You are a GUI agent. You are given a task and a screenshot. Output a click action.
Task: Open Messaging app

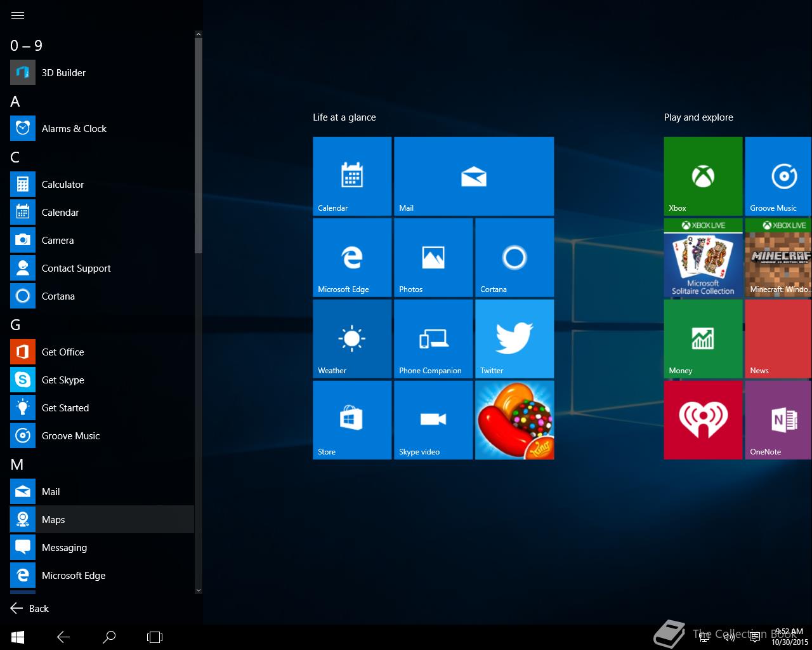[101, 547]
